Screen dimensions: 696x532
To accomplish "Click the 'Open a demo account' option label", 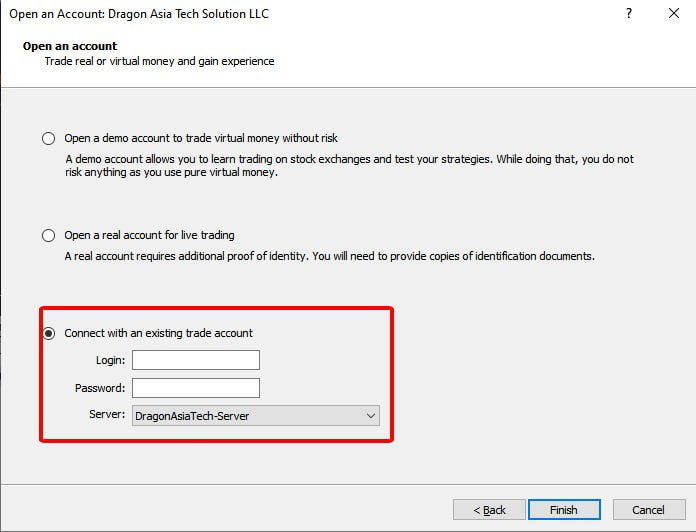I will [x=201, y=138].
